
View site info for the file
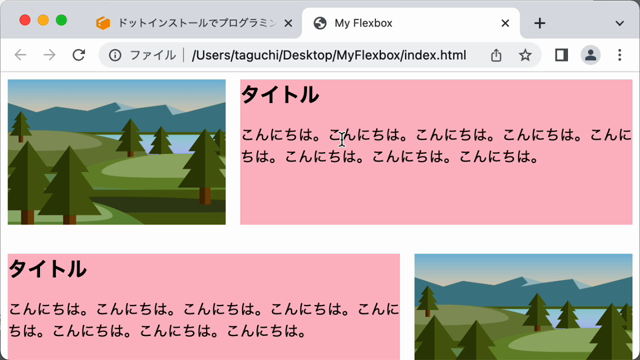115,55
